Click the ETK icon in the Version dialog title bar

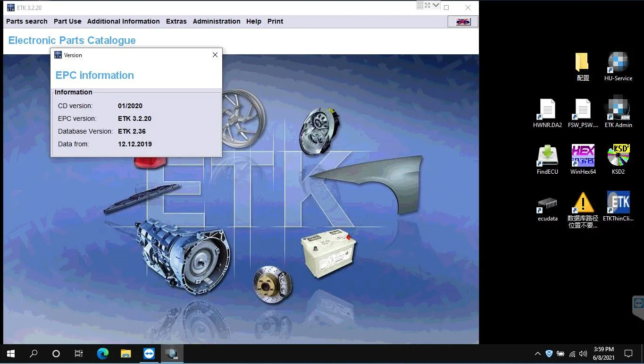click(x=58, y=55)
